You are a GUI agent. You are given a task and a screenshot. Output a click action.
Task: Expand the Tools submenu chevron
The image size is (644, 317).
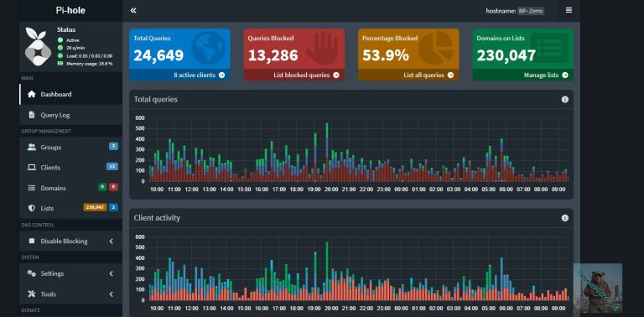coord(111,294)
